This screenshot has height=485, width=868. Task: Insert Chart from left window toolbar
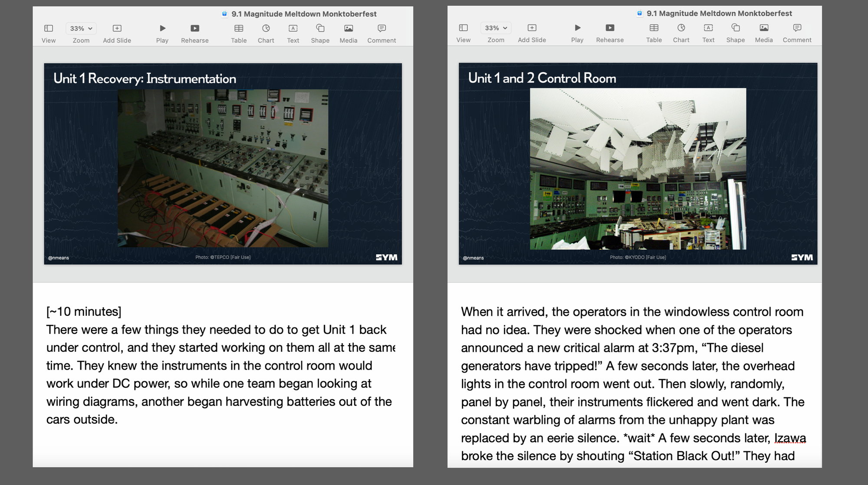pos(266,33)
